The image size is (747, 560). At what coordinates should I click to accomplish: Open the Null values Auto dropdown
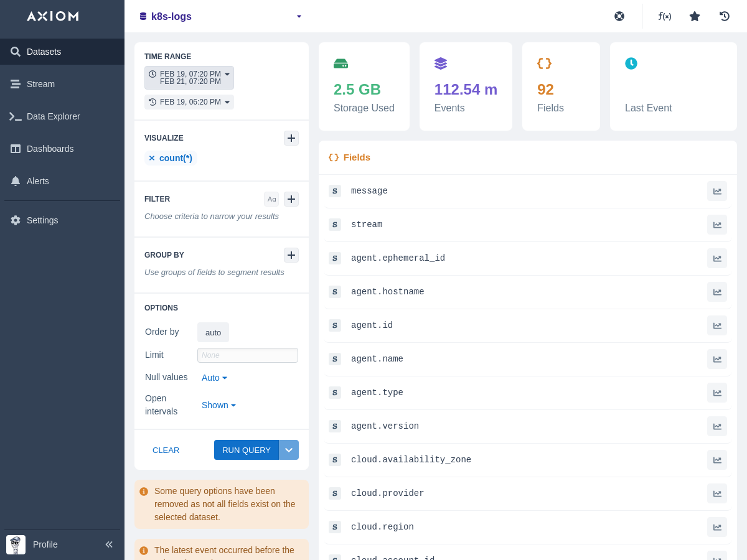[x=214, y=378]
